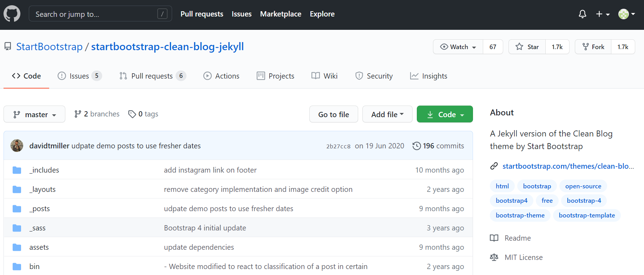The width and height of the screenshot is (644, 275).
Task: Click the _layouts folder icon
Action: click(x=17, y=189)
